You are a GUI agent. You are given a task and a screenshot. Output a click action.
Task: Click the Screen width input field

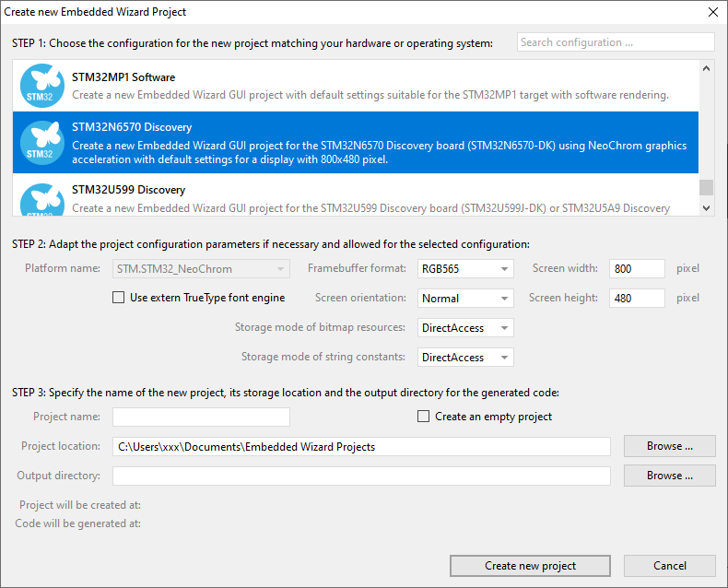[636, 269]
